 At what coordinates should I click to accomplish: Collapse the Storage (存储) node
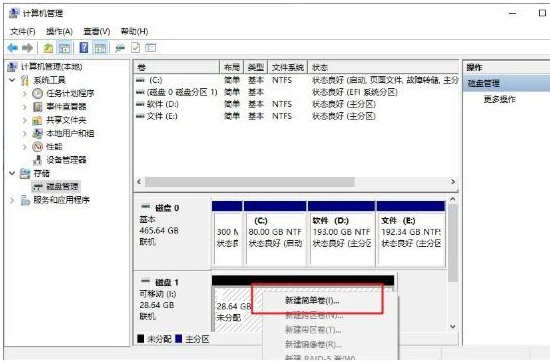click(x=12, y=173)
